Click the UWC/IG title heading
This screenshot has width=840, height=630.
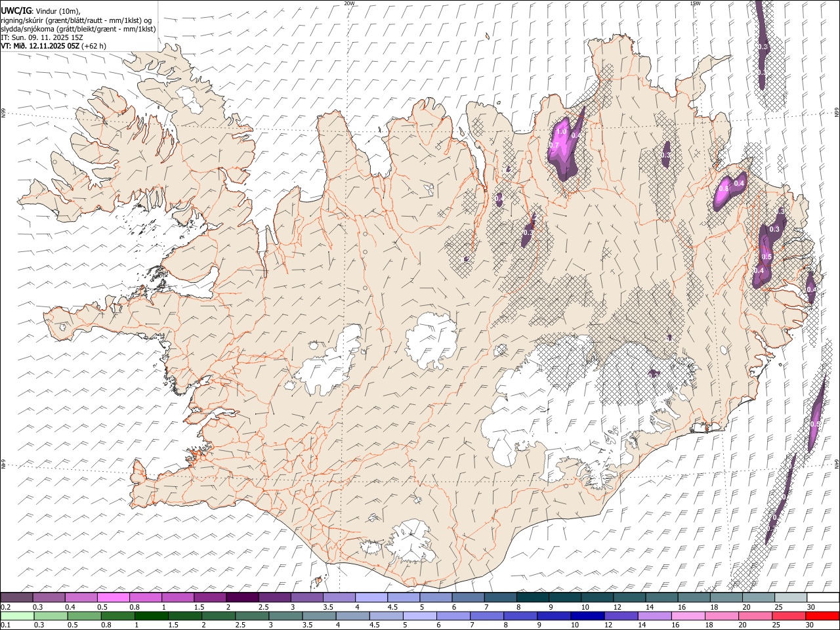16,11
